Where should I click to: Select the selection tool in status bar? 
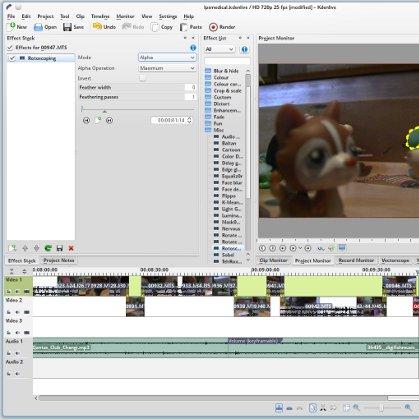tap(313, 408)
